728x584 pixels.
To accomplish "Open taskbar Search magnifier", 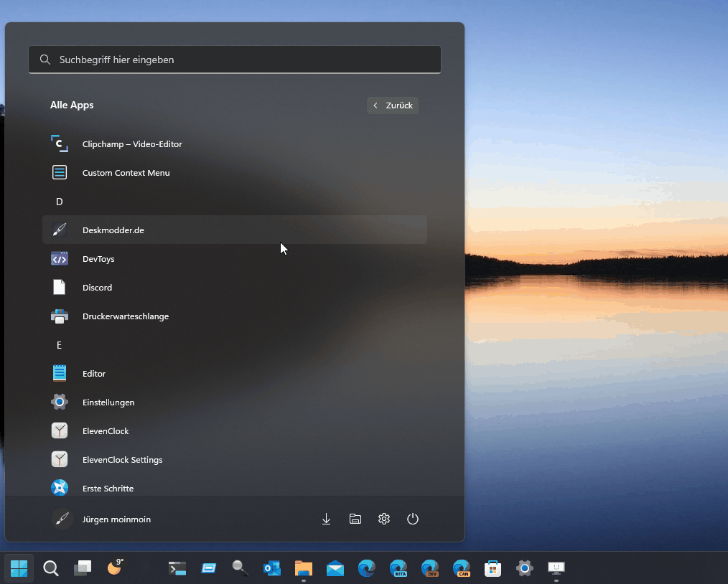I will click(x=50, y=568).
